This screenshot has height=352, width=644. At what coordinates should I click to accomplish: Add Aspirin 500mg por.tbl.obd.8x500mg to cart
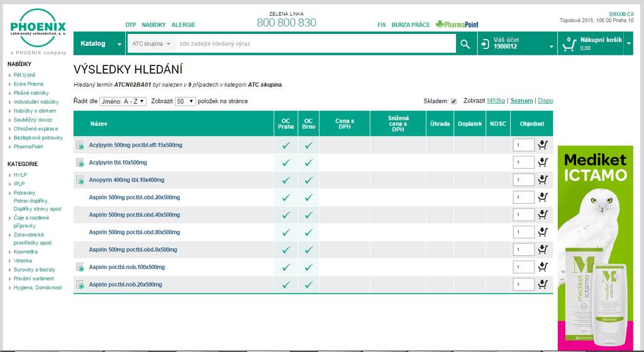(x=543, y=250)
